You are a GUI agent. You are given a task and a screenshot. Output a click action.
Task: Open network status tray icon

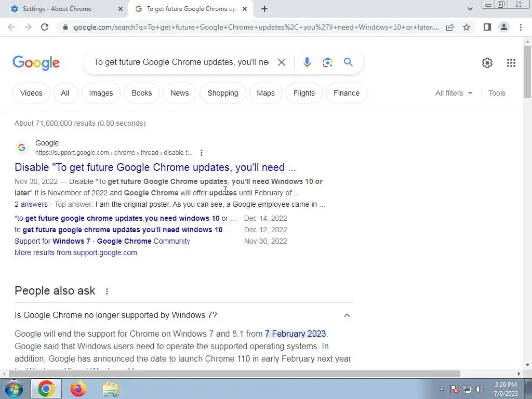[467, 389]
